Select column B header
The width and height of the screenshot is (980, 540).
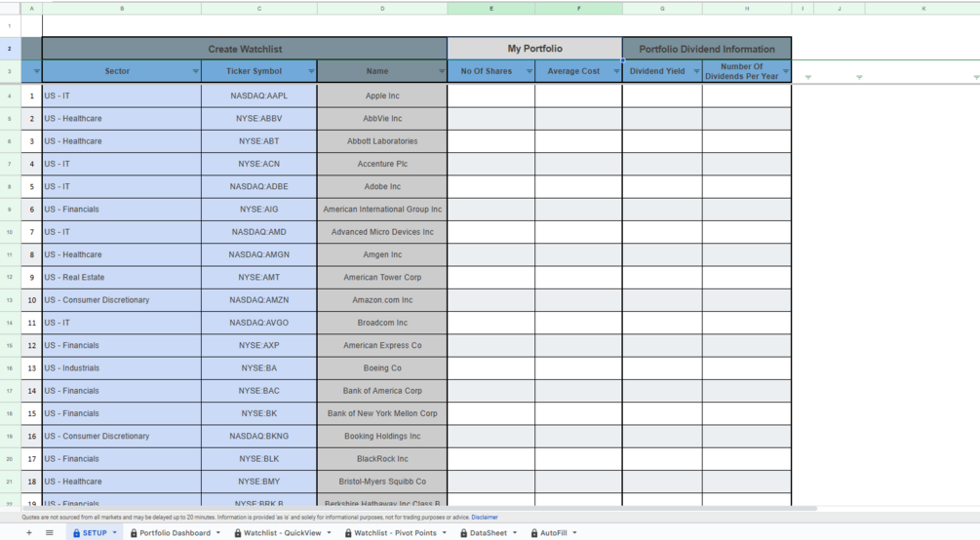click(122, 9)
